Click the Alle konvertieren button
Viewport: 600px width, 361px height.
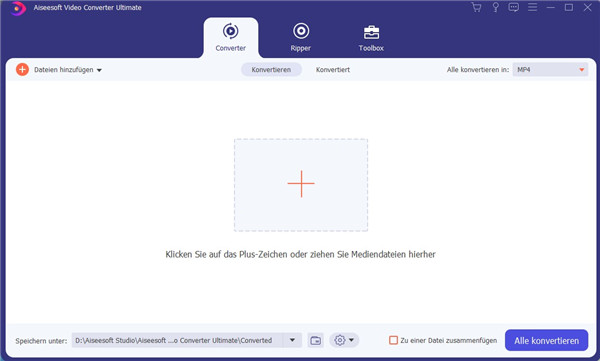tap(546, 340)
